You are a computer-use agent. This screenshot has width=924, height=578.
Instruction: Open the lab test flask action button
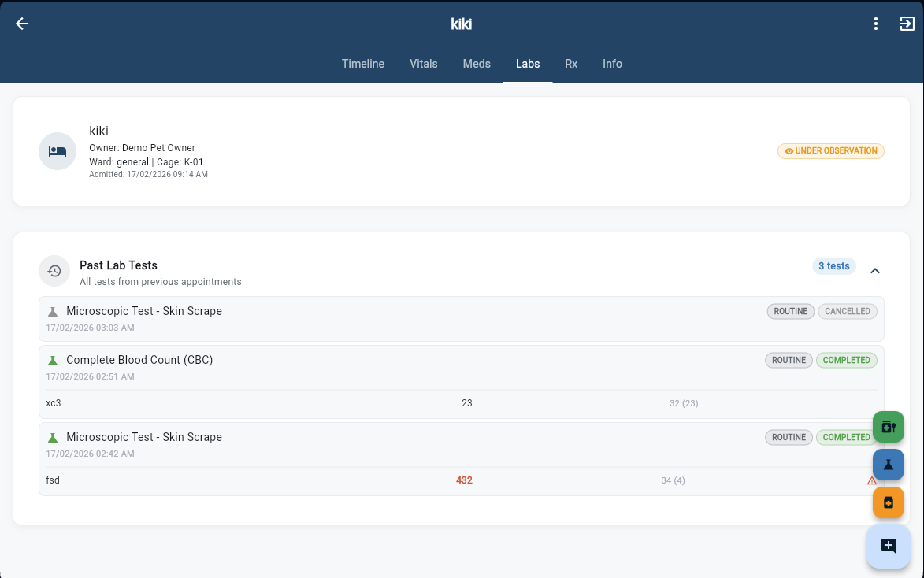click(888, 465)
